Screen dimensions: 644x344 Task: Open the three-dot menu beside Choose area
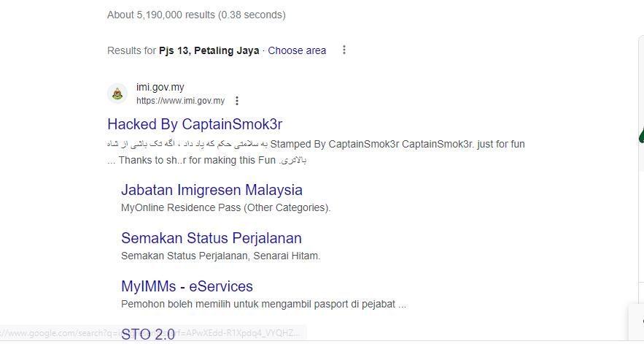point(344,50)
